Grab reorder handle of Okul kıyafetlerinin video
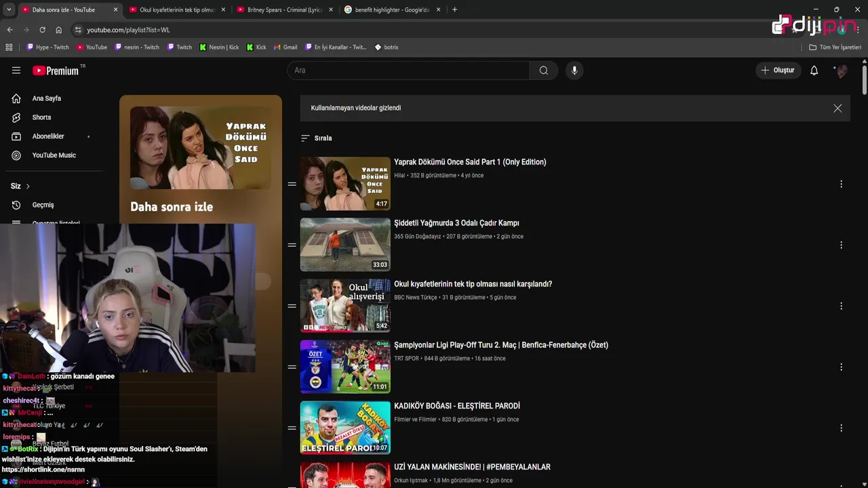The image size is (868, 488). pyautogui.click(x=292, y=306)
